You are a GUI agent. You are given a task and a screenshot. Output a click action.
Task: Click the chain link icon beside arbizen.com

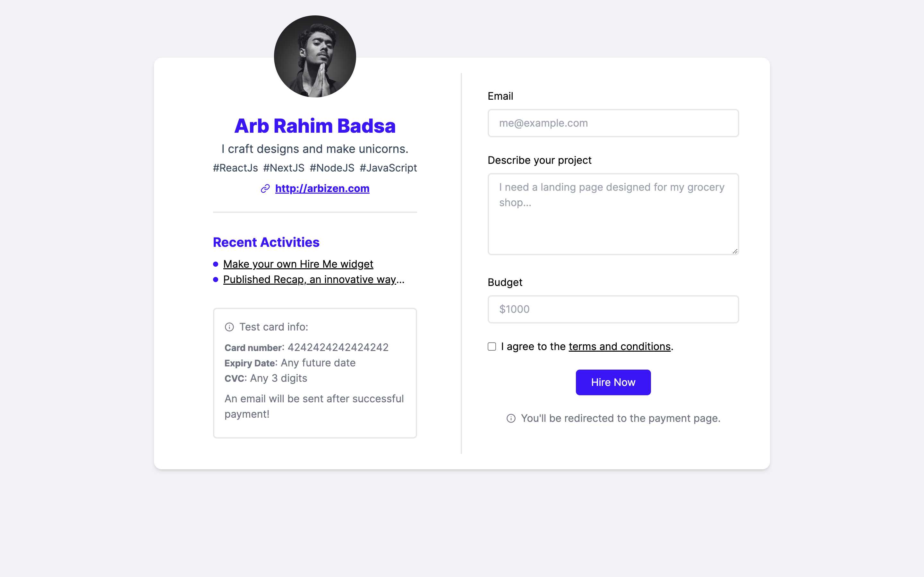click(x=265, y=188)
